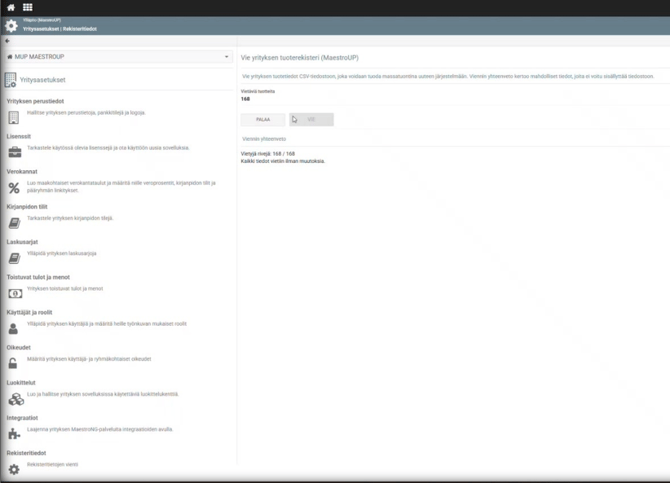Open Yrityksen perustiedot building icon

14,117
